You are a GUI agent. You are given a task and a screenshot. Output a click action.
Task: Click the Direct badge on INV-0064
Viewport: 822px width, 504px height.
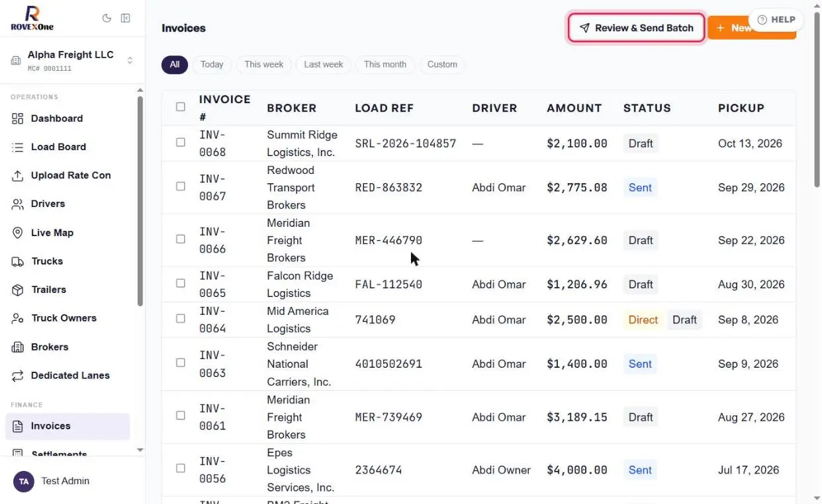[x=643, y=319]
